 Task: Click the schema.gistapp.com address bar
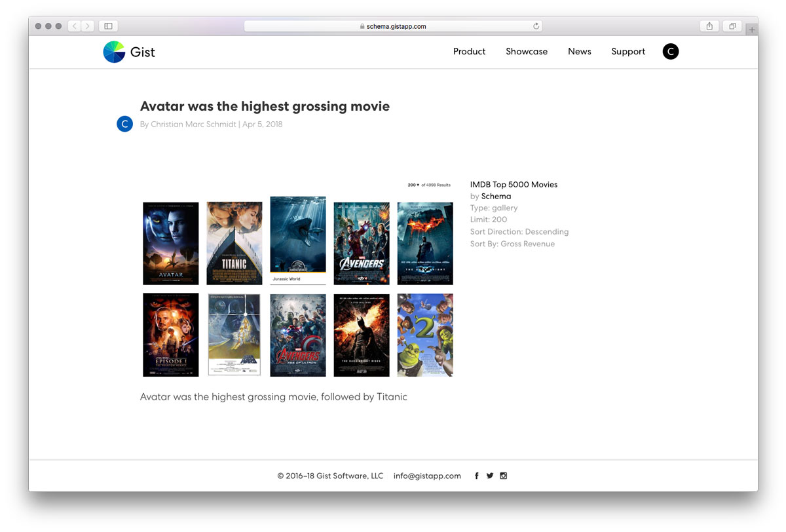(393, 26)
